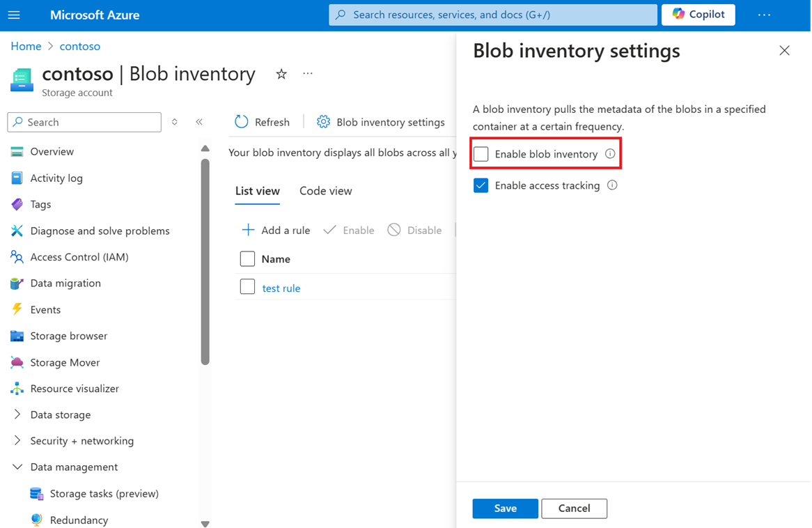Expand Security + networking

tap(81, 440)
